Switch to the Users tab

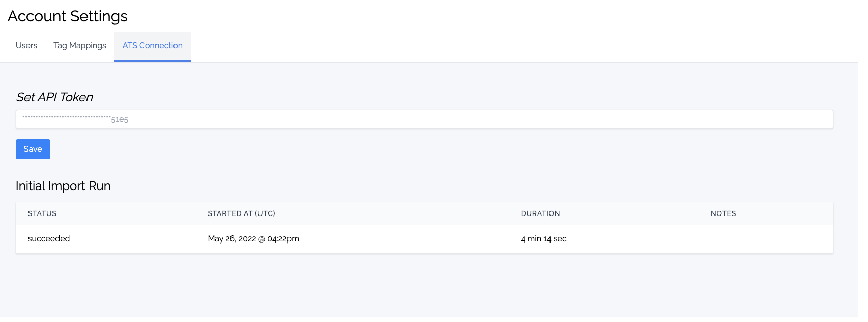tap(26, 46)
